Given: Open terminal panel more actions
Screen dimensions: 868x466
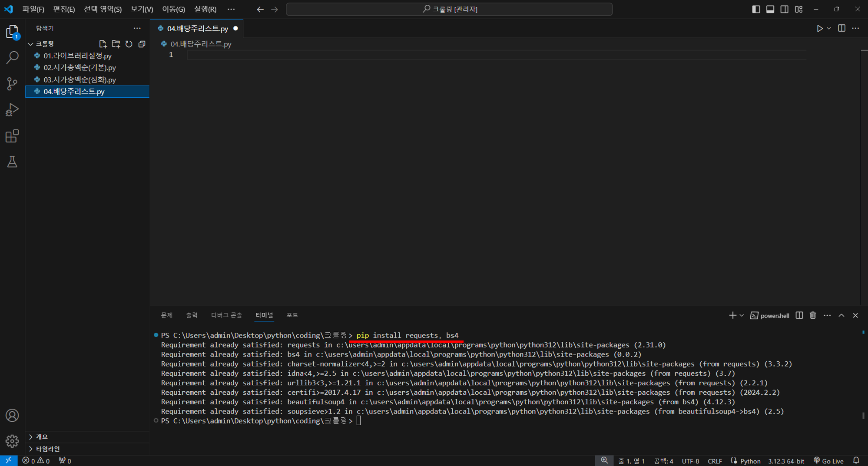Looking at the screenshot, I should click(x=827, y=315).
